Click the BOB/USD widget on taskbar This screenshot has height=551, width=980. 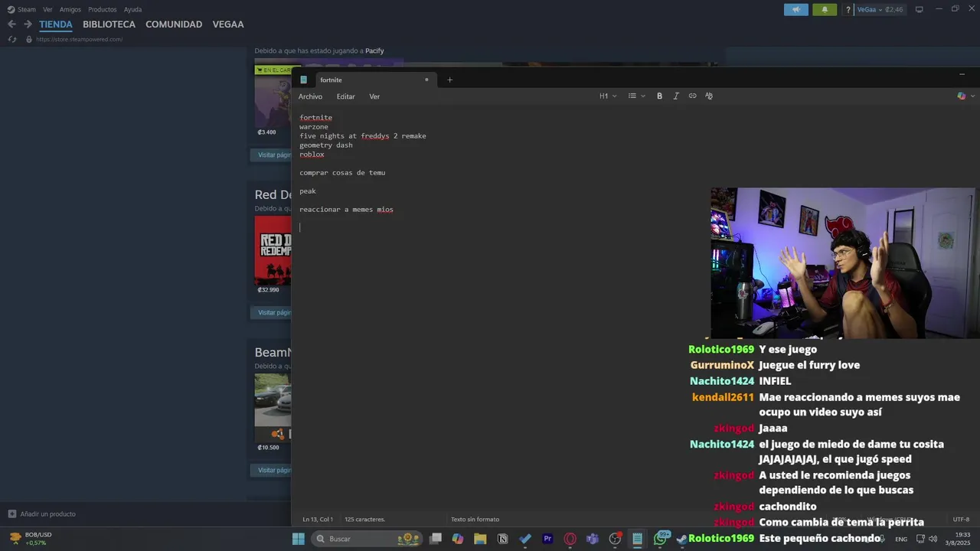(x=31, y=539)
